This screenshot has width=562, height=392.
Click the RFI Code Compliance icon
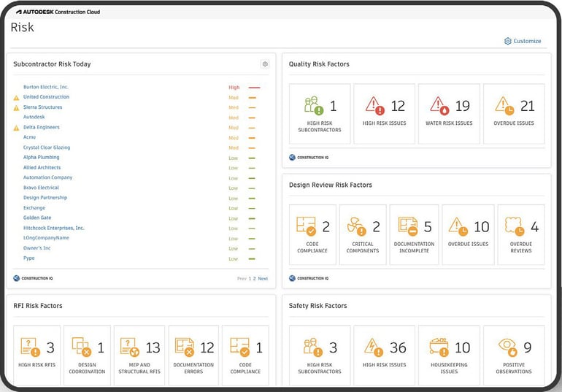[x=240, y=347]
